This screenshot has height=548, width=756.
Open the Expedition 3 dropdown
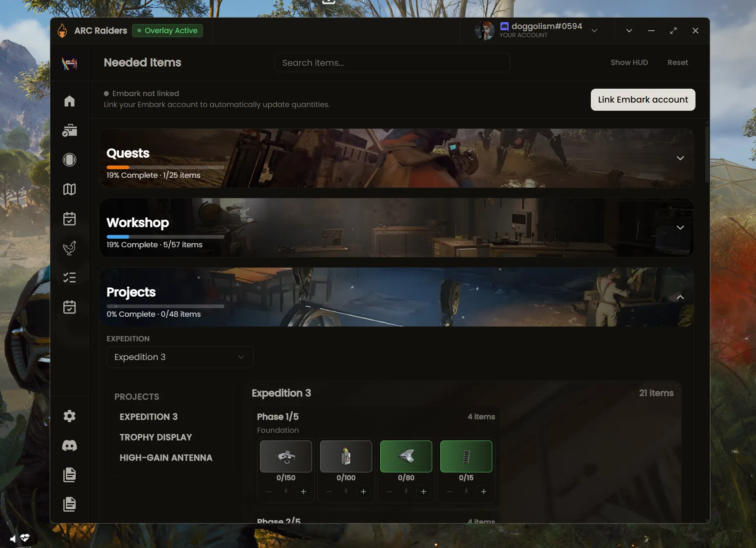click(180, 357)
